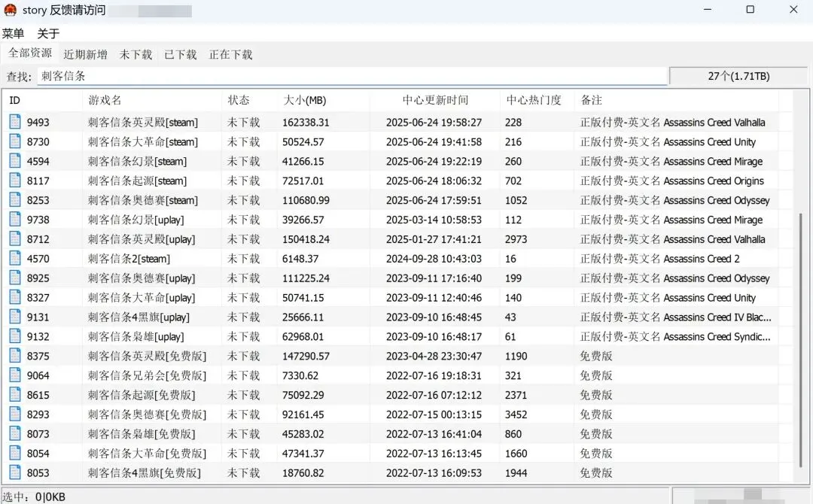
Task: Select game 刺客信条大革命[steam]
Action: tap(142, 142)
